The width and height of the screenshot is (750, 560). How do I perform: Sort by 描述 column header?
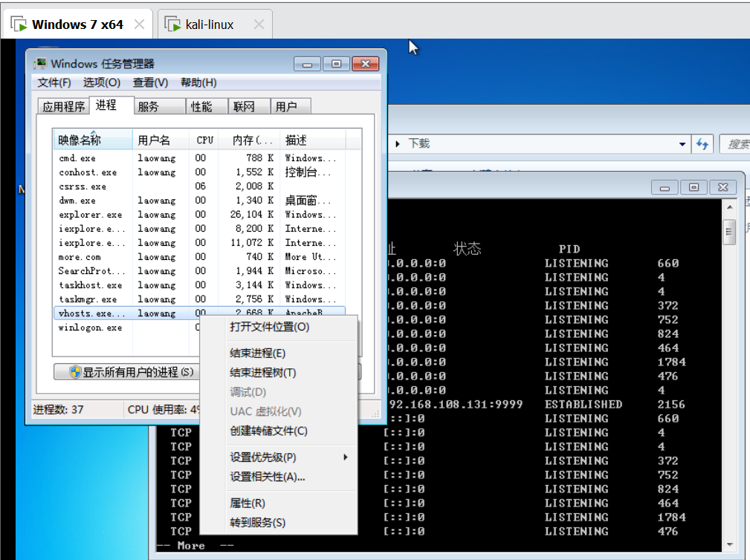(x=312, y=140)
